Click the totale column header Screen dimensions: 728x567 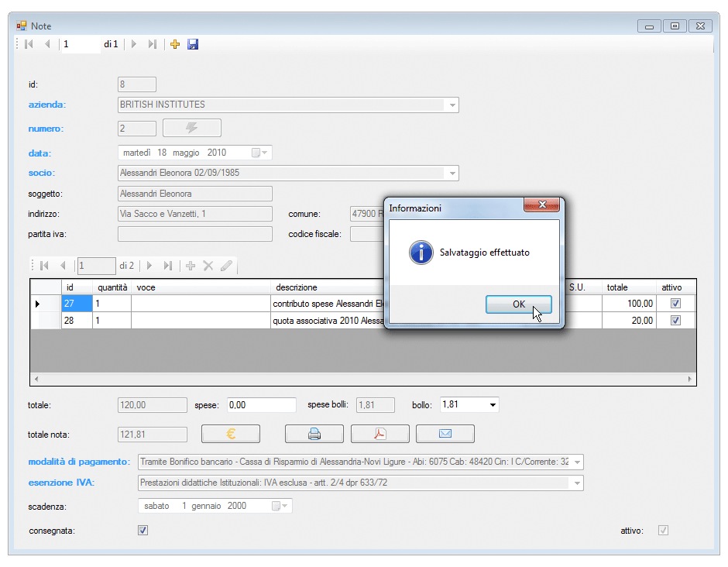[x=629, y=287]
